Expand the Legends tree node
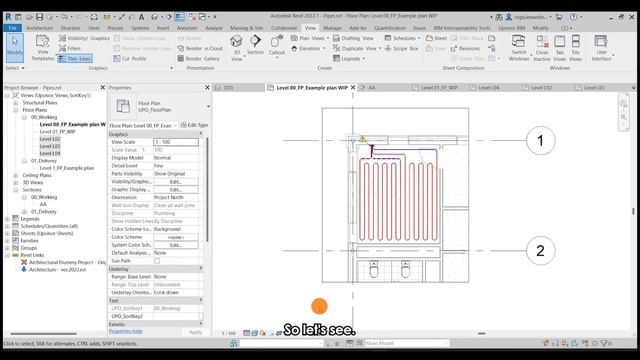The width and height of the screenshot is (640, 360). (7, 219)
